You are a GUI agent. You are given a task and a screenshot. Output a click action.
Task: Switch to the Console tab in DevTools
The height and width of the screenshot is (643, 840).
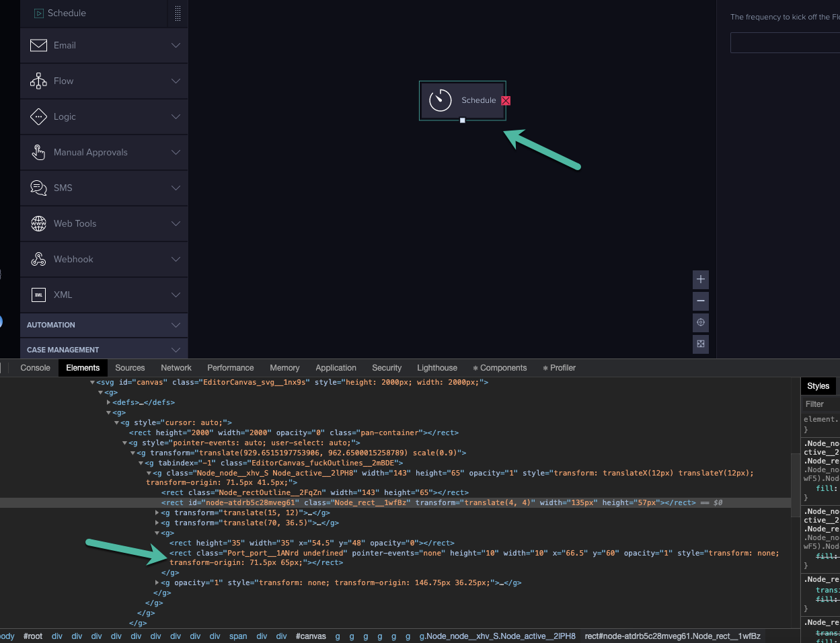(x=34, y=368)
